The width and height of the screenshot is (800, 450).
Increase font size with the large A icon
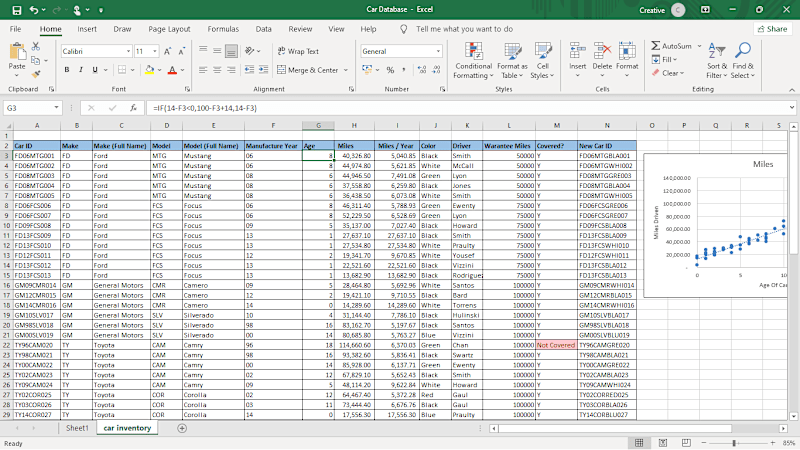(x=167, y=51)
